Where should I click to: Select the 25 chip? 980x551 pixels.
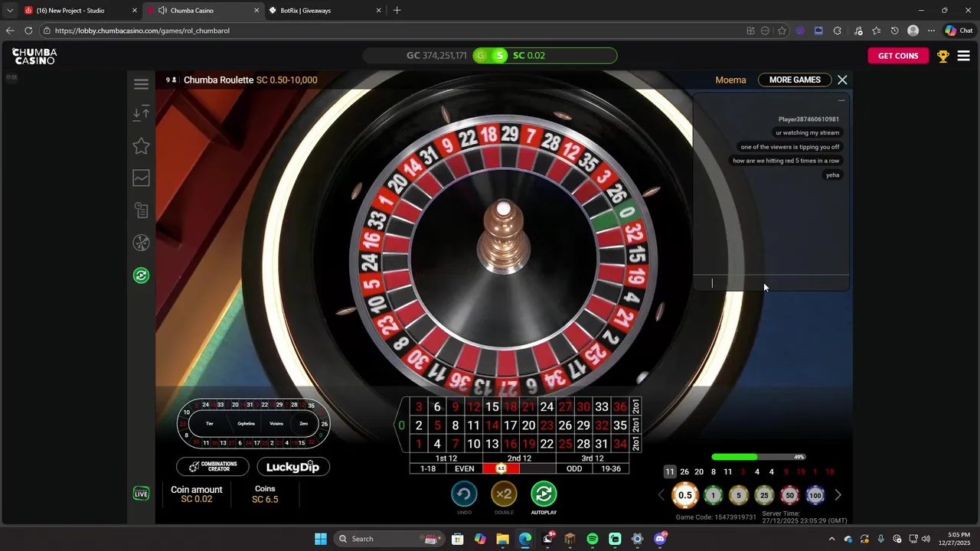coord(764,495)
